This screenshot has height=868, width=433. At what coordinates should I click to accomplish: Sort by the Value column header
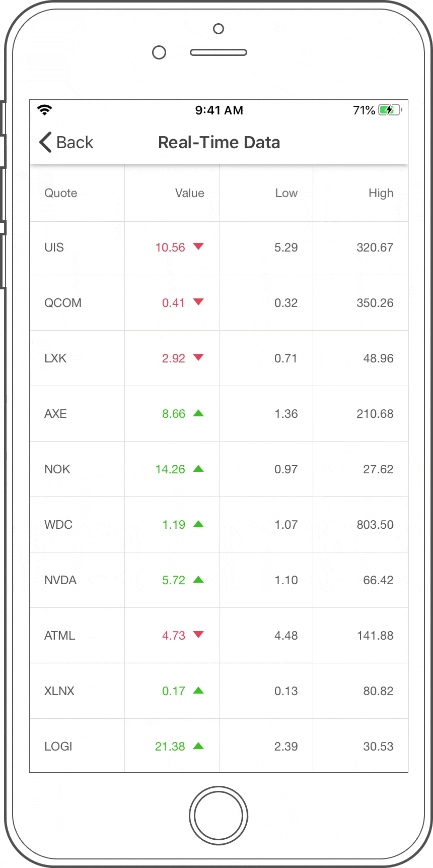[x=189, y=193]
